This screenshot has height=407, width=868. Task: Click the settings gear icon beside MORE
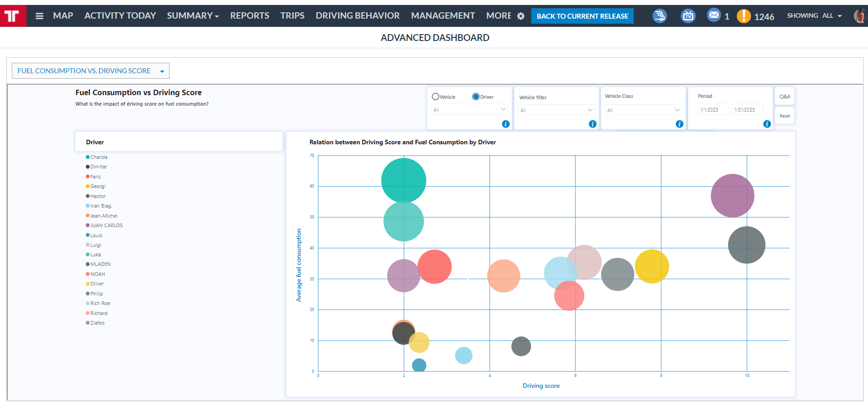(x=521, y=16)
